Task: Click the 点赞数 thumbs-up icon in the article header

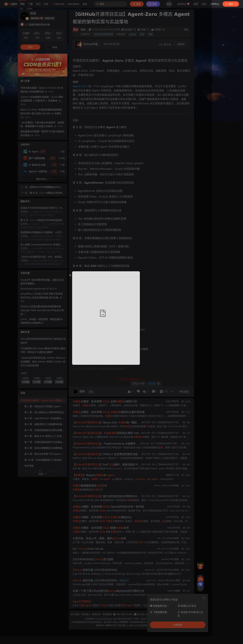Action: (152, 30)
